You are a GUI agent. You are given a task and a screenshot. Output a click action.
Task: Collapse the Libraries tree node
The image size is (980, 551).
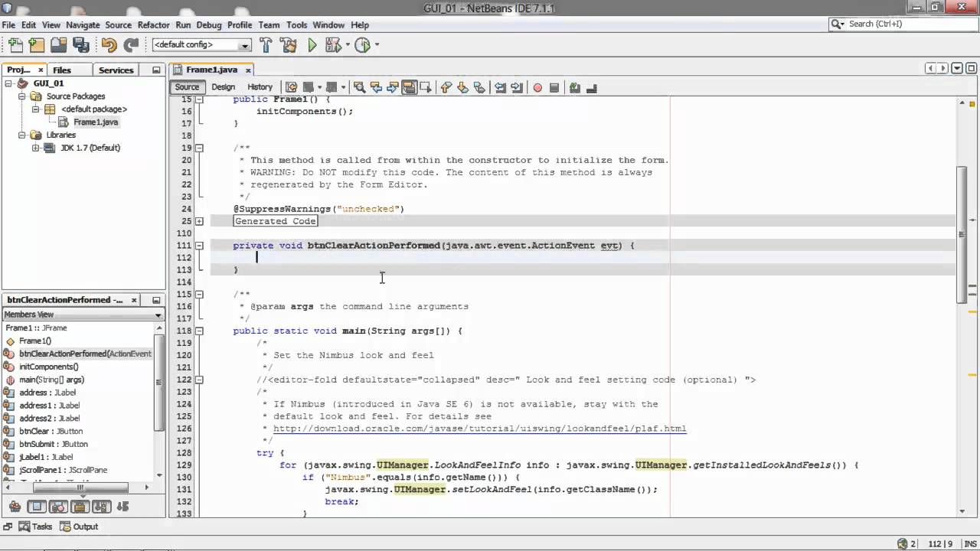23,135
